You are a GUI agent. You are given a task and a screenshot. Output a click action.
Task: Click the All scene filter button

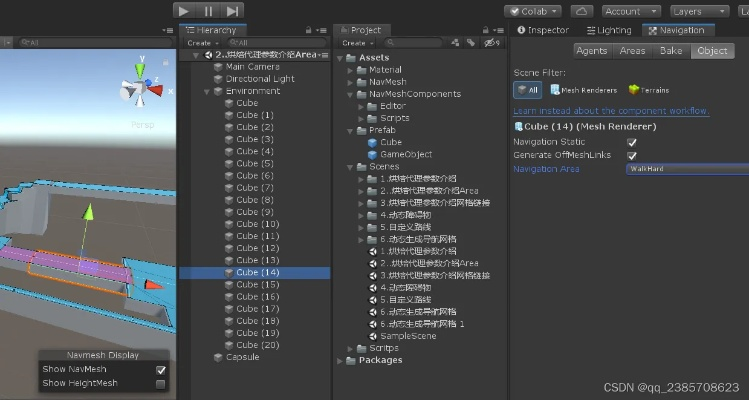527,90
